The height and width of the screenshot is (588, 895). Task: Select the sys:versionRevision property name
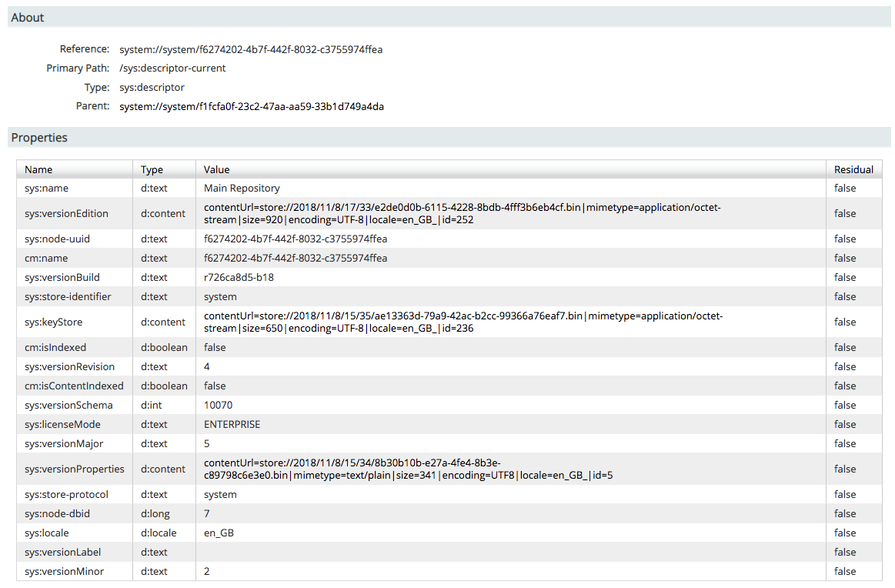click(69, 367)
